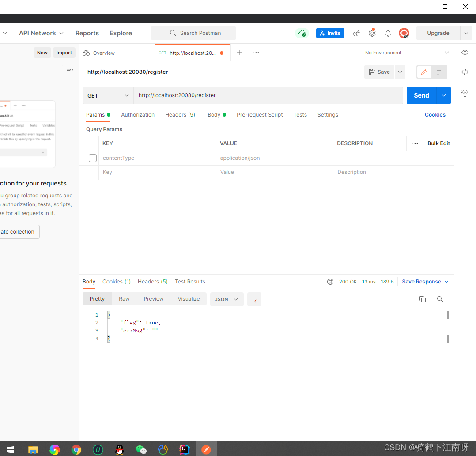
Task: Open the Test Results tab
Action: (x=190, y=282)
